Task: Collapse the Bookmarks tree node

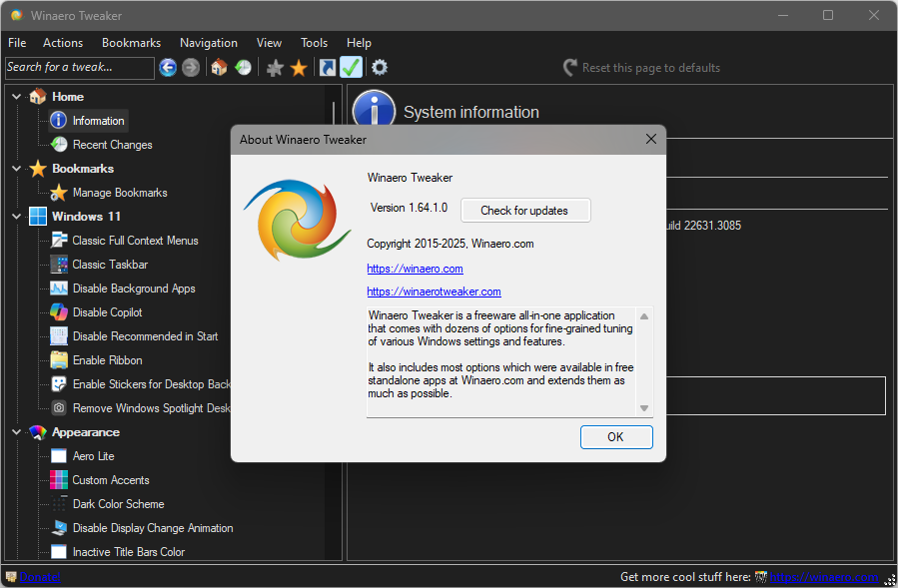Action: [x=17, y=169]
